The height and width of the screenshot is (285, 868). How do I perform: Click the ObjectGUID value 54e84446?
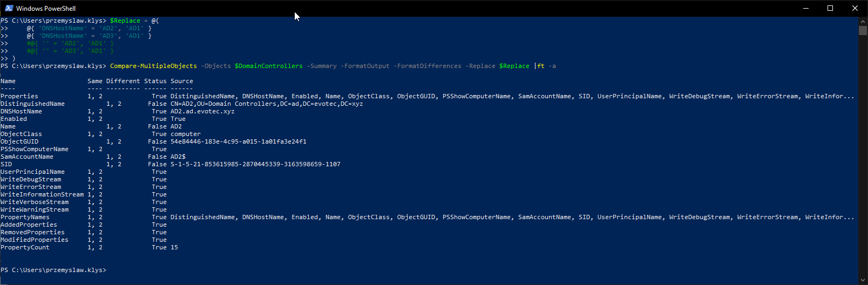(x=238, y=141)
